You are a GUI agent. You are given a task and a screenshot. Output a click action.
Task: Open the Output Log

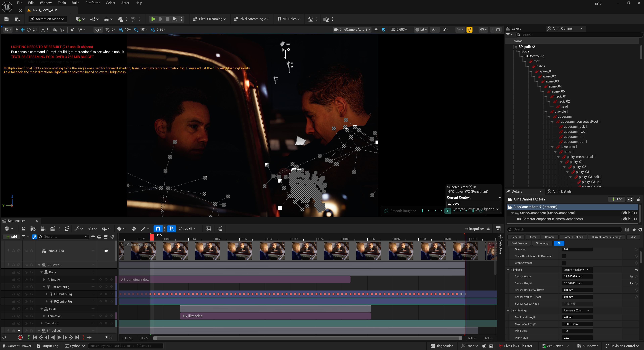point(47,346)
